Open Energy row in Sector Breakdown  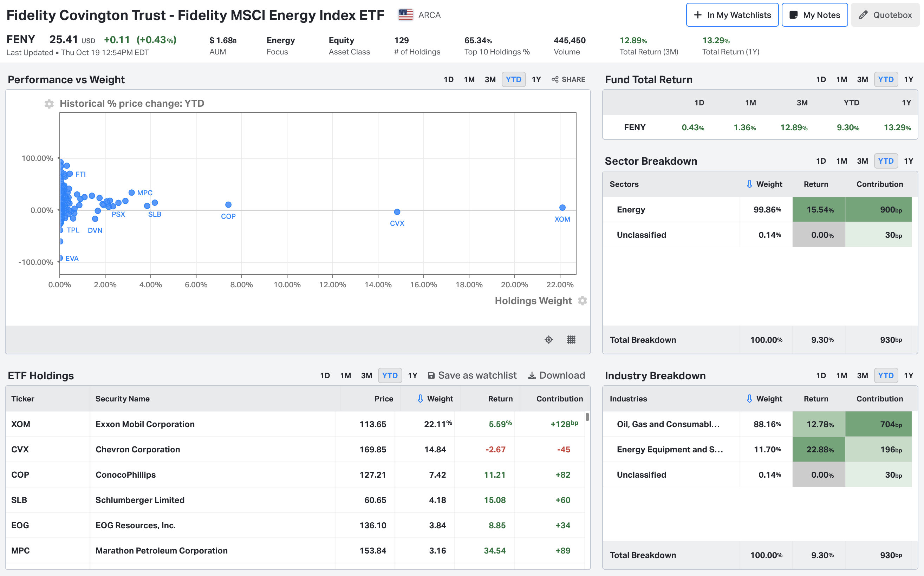(x=757, y=210)
